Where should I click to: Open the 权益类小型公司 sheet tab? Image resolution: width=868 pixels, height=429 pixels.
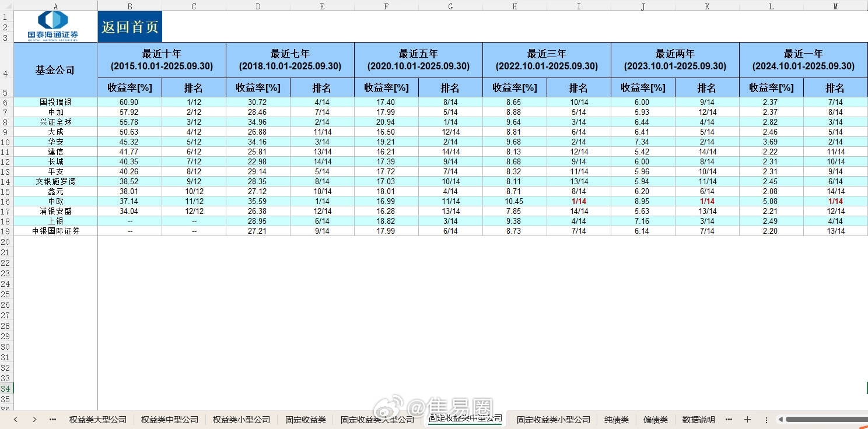(242, 419)
